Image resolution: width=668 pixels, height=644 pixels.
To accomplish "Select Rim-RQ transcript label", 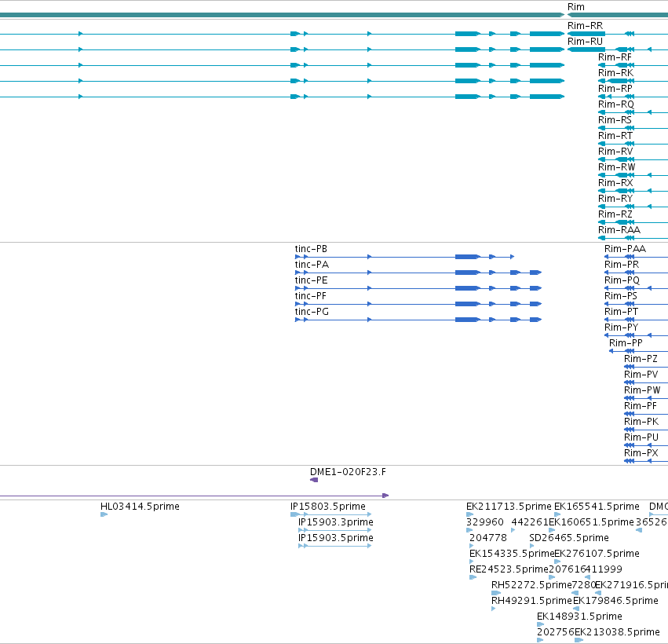I will tap(616, 104).
